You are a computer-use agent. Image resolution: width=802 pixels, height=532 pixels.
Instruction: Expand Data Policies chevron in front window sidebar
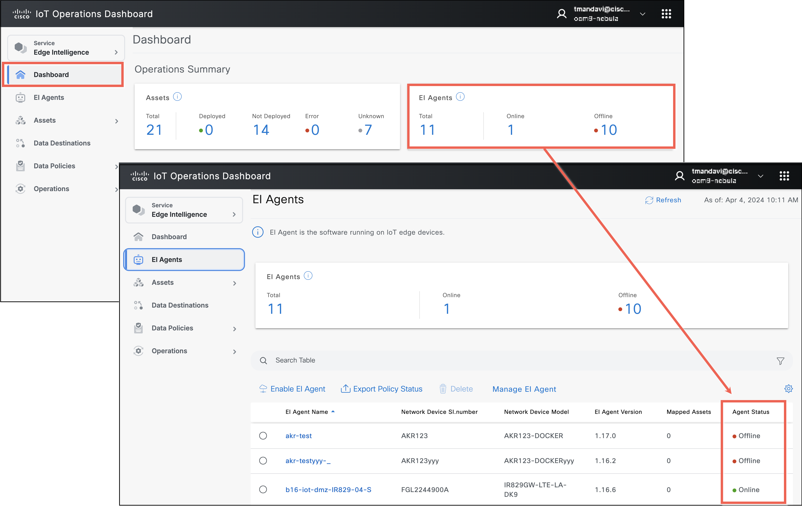coord(235,329)
